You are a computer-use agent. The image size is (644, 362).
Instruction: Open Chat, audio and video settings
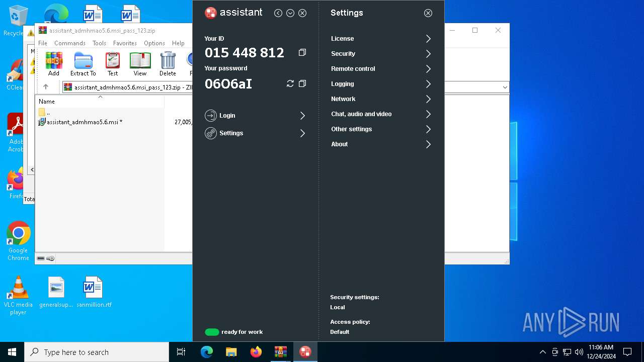381,114
